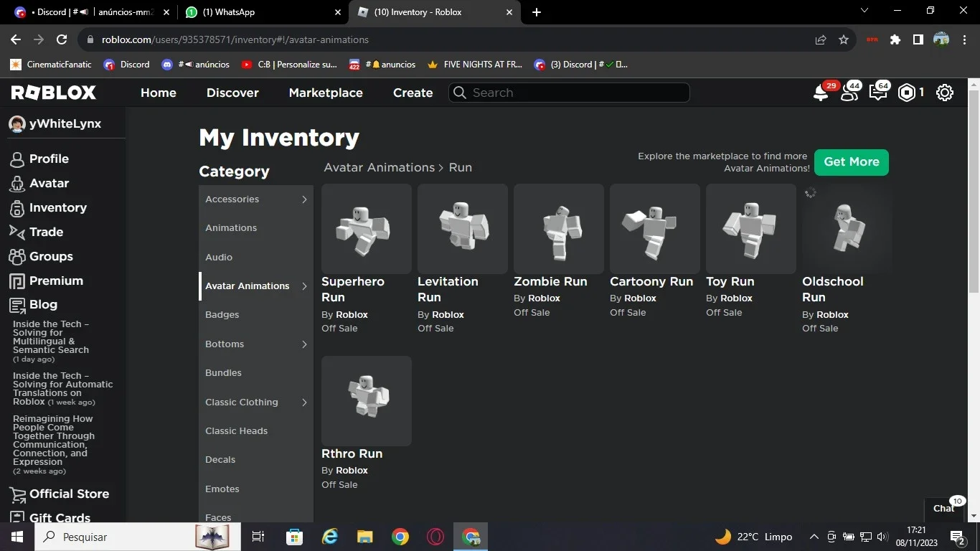Screen dimensions: 980x551
Task: Open the Chrome profile avatar icon
Action: coord(941,40)
